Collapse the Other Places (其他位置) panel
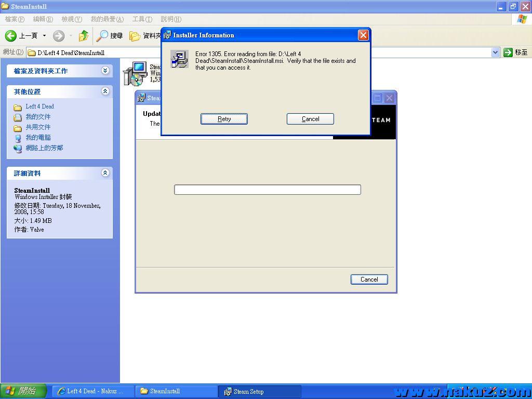 105,91
